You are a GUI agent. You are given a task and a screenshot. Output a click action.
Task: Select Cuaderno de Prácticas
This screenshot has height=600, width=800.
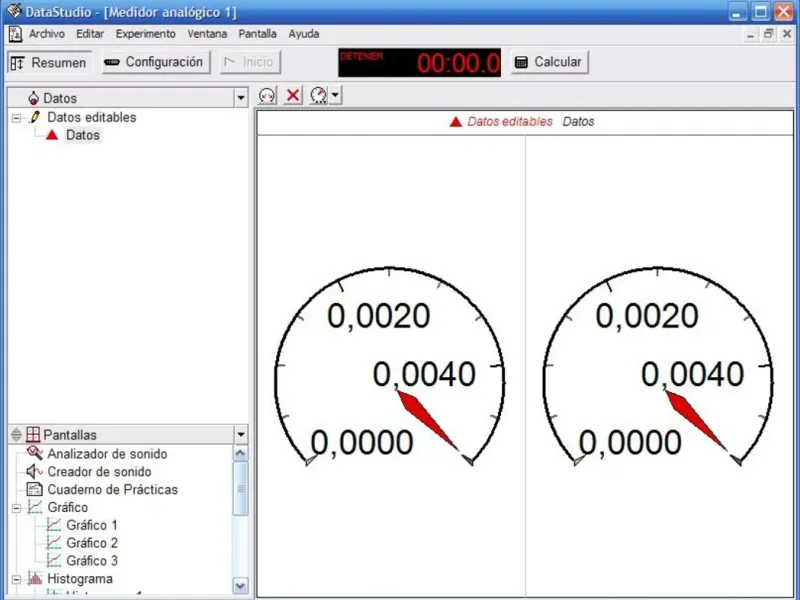[x=113, y=489]
